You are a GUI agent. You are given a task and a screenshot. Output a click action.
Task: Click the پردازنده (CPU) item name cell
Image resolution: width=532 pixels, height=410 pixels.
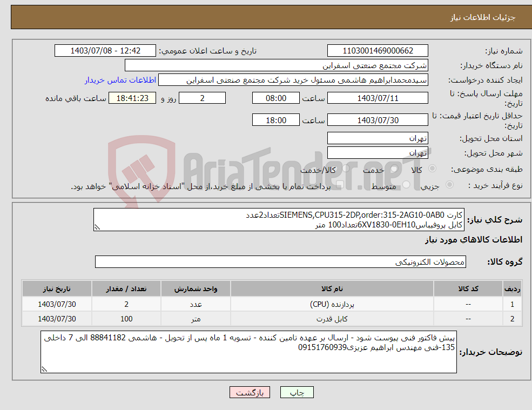pyautogui.click(x=332, y=304)
